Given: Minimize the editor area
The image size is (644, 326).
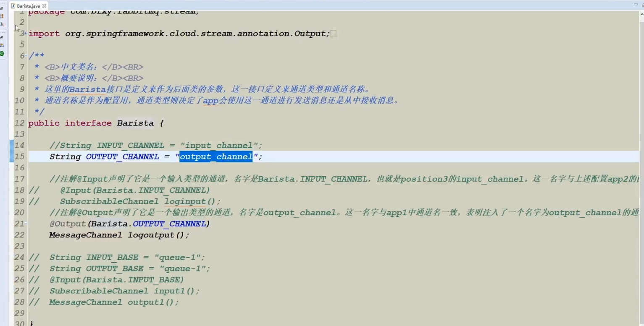Looking at the screenshot, I should (x=635, y=4).
